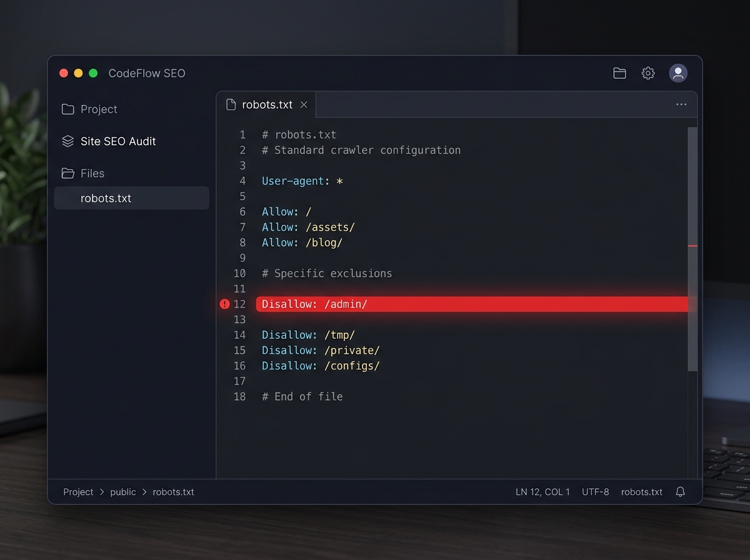Click the red error marker on scrollbar
Screen dimensions: 750x560
tap(692, 246)
